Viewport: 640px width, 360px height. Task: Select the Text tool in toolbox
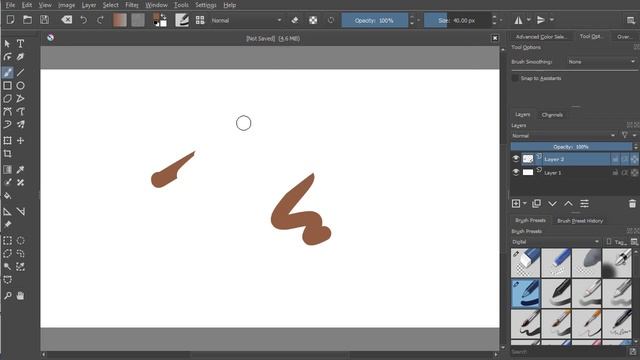pos(20,44)
